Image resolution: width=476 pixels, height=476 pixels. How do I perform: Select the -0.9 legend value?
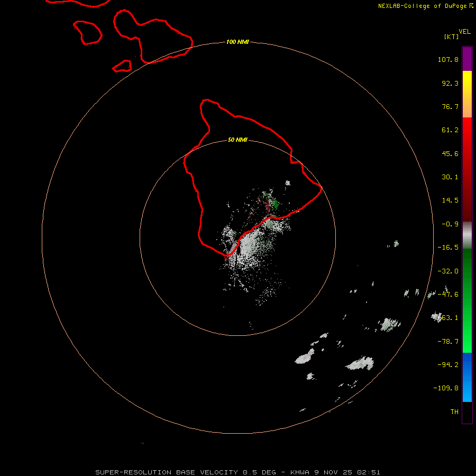450,224
